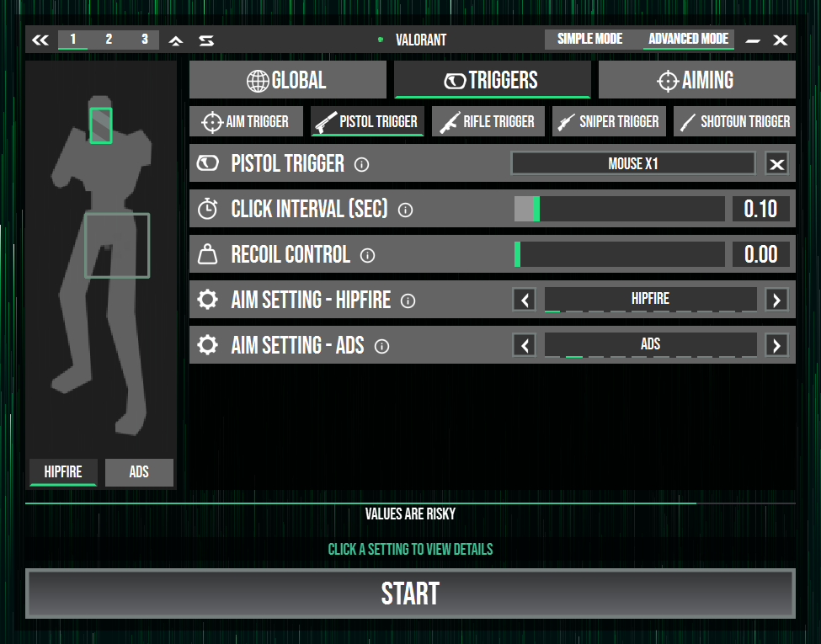Click the swap arrows icon in title bar
The image size is (821, 644).
206,40
